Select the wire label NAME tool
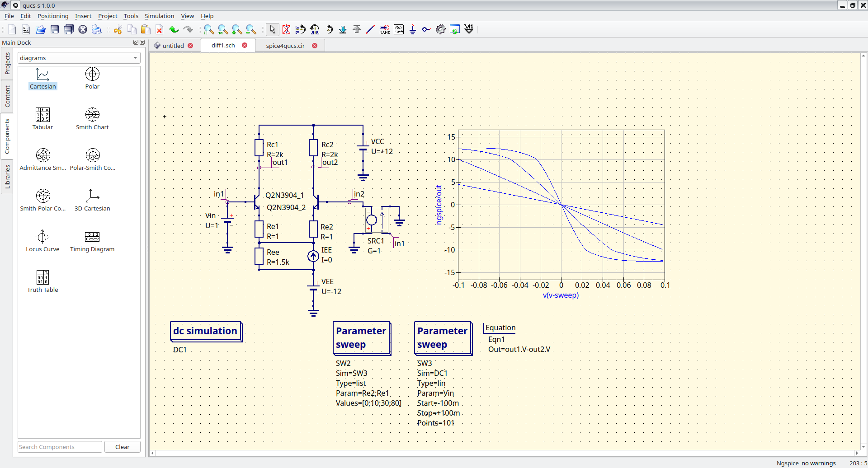The height and width of the screenshot is (468, 868). point(384,29)
